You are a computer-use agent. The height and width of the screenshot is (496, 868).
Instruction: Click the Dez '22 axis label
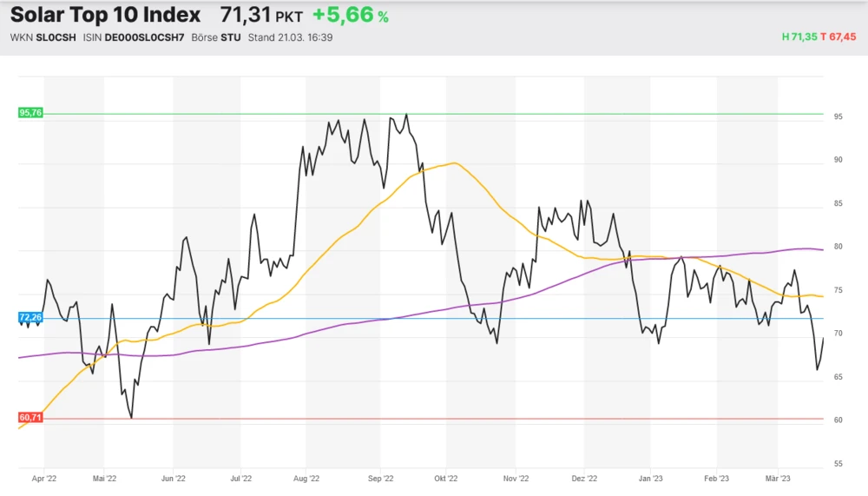[x=585, y=478]
